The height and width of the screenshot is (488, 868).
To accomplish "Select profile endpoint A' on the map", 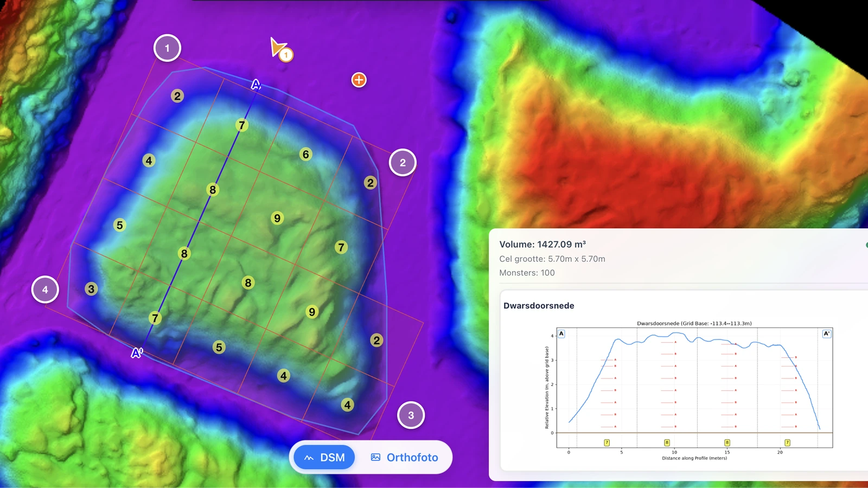I will tap(137, 353).
